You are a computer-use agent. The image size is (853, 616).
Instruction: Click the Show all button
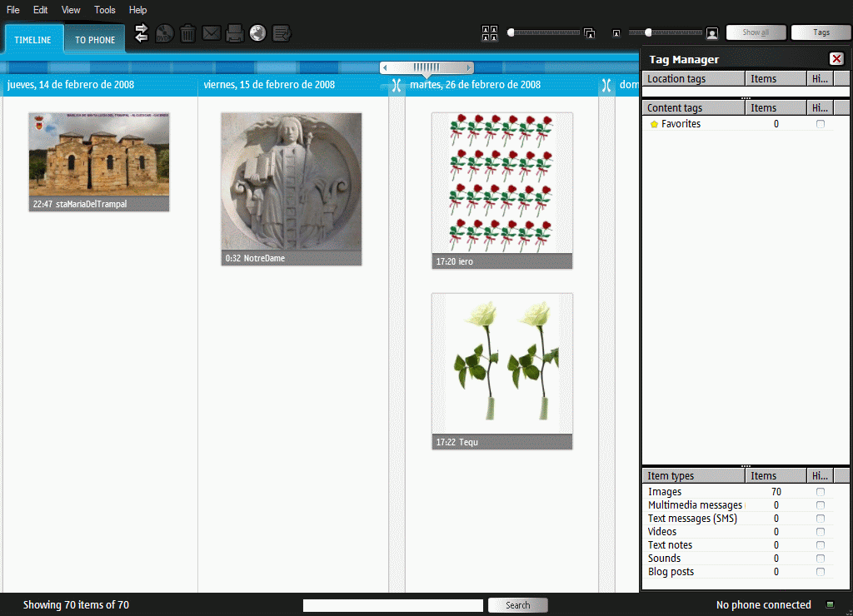click(x=756, y=32)
